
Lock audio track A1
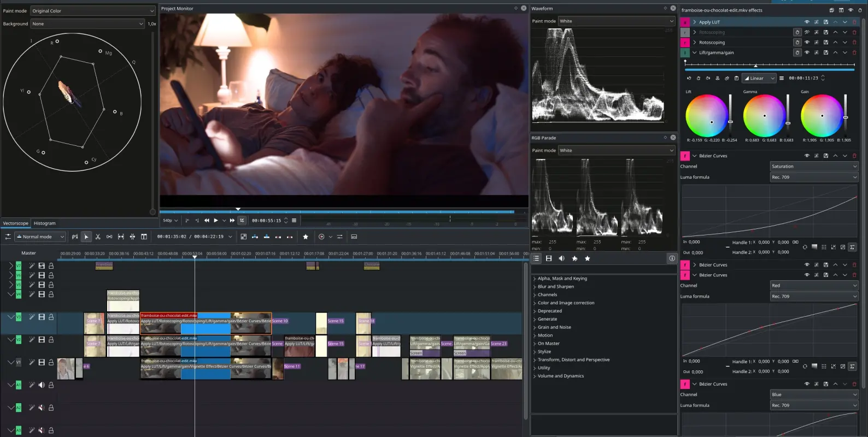click(51, 385)
